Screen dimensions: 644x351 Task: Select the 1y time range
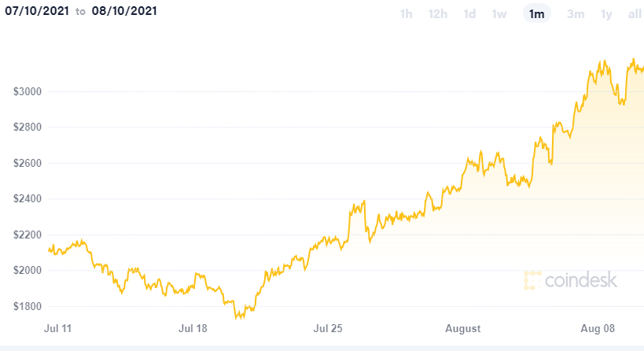click(x=606, y=14)
